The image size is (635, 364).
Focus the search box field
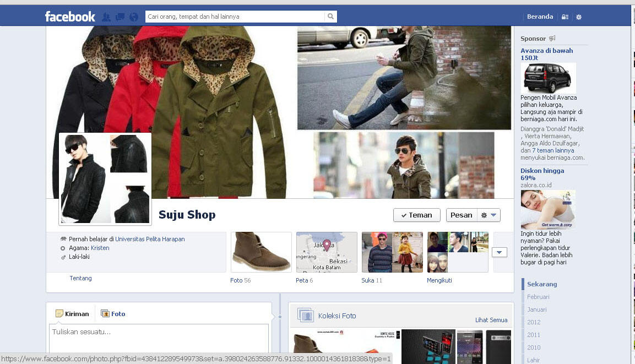point(235,17)
